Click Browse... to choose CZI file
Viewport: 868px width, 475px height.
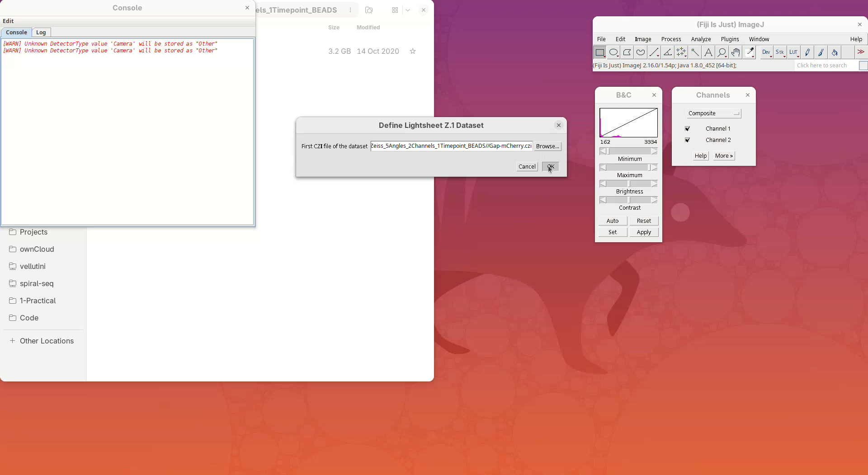[x=547, y=146]
